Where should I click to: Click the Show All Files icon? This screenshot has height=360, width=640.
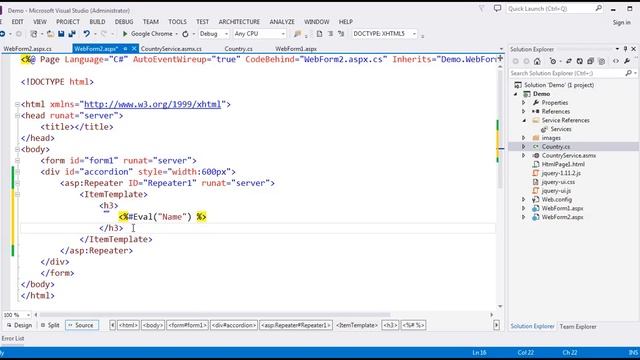[602, 61]
